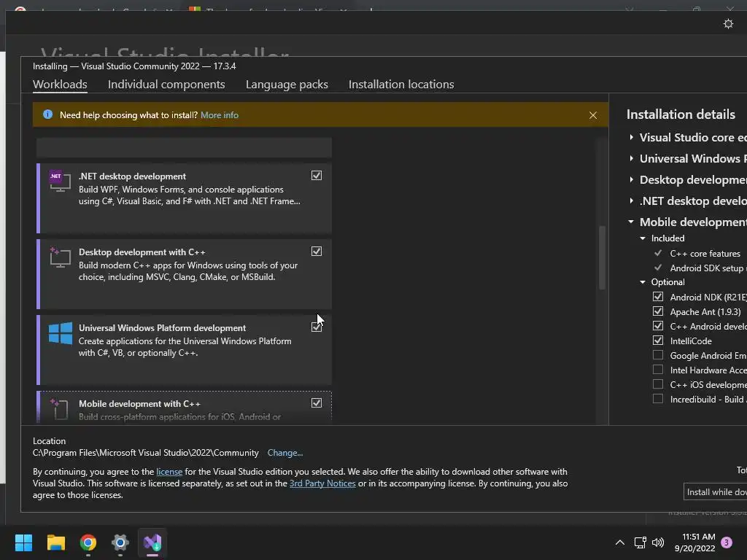Screen dimensions: 747x560
Task: Switch to the Installation locations tab
Action: click(x=401, y=85)
